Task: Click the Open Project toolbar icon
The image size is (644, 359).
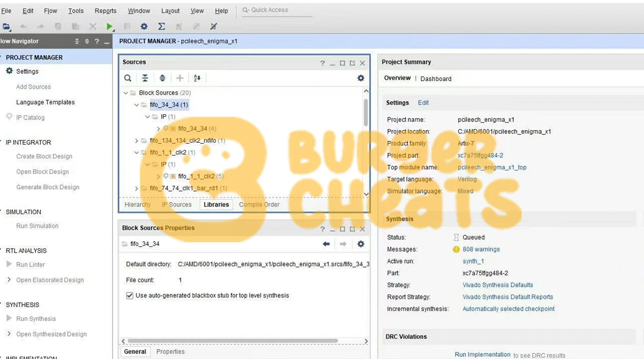Action: click(x=6, y=26)
